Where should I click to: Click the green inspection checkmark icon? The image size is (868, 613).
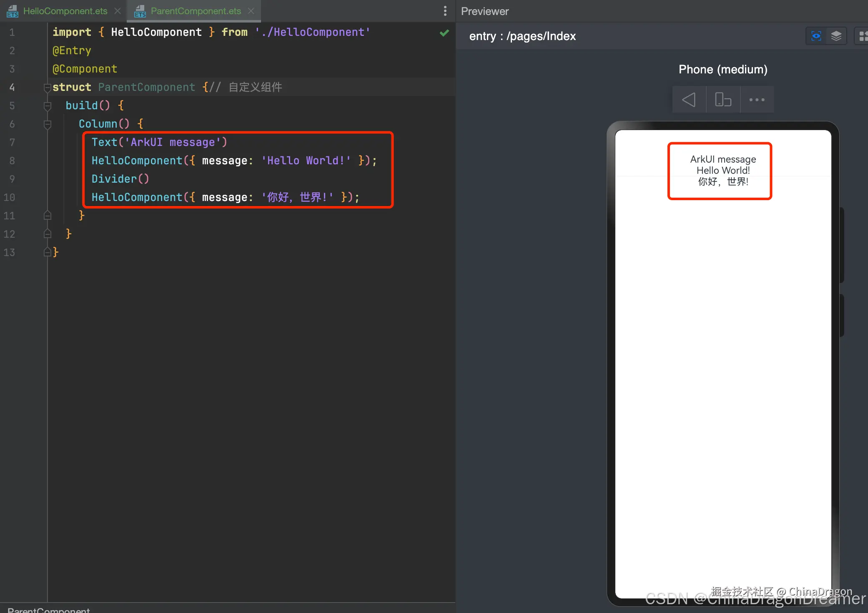444,33
